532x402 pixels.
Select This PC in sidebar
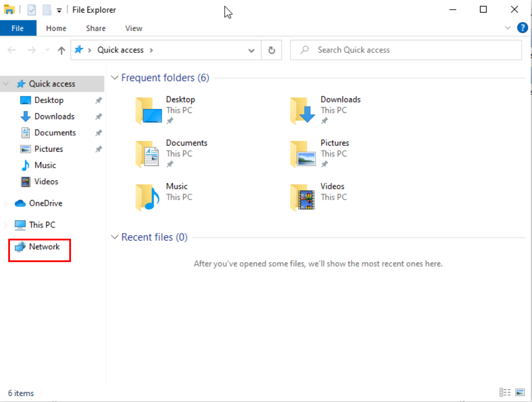point(42,225)
